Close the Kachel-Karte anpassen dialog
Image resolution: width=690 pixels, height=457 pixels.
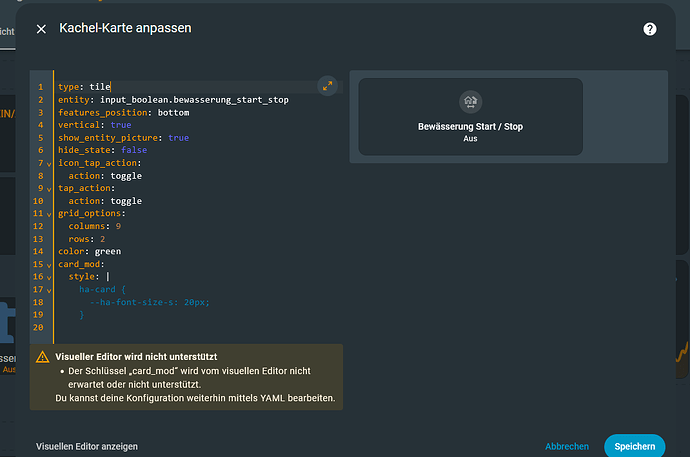tap(41, 29)
